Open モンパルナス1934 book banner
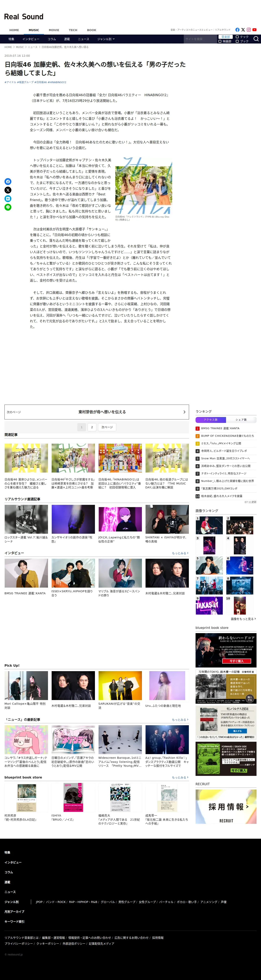The height and width of the screenshot is (980, 261). tap(226, 723)
